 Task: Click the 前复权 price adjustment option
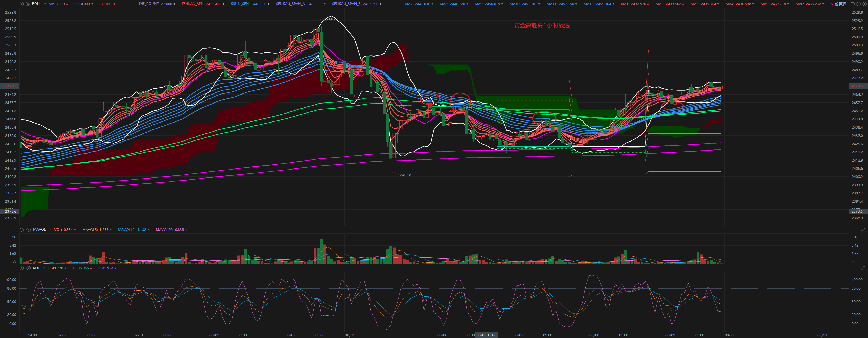pos(840,4)
